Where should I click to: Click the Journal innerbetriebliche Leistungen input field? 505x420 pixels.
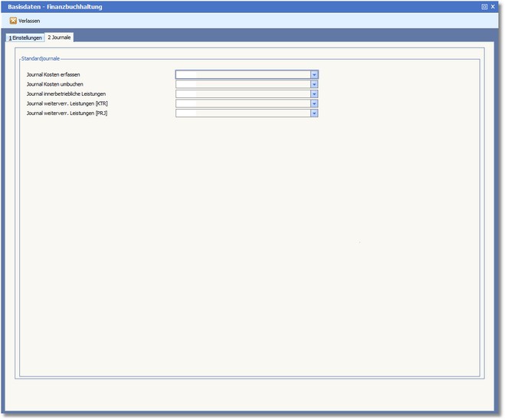pyautogui.click(x=243, y=94)
